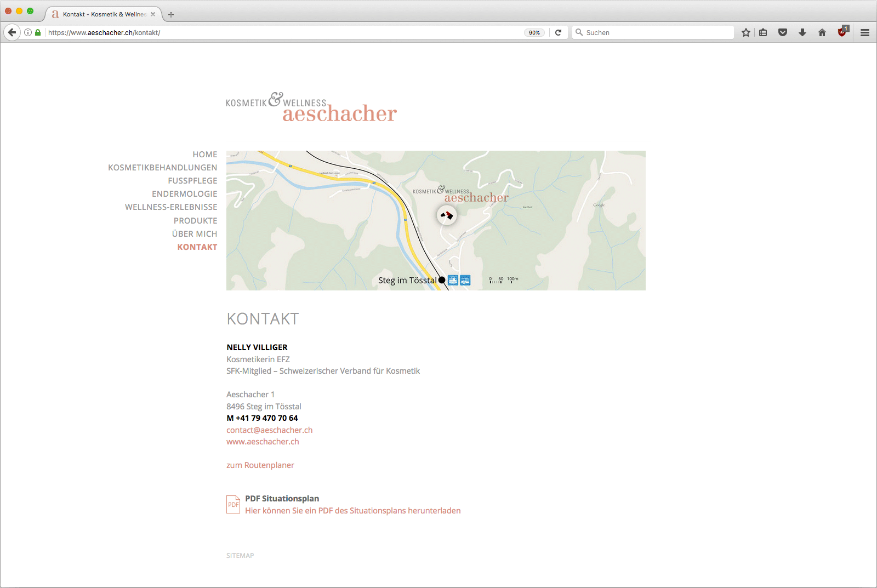Click the aeschacher logo on the map
877x588 pixels.
(x=460, y=195)
